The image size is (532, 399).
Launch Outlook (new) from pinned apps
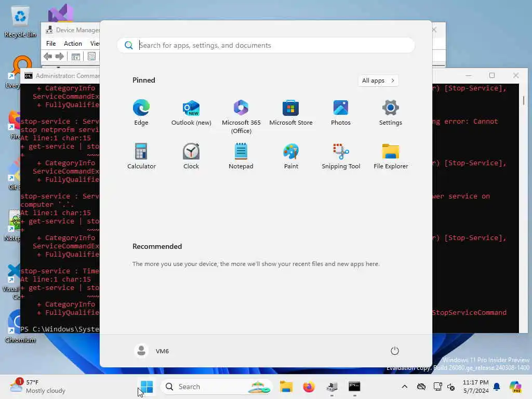coord(191,113)
